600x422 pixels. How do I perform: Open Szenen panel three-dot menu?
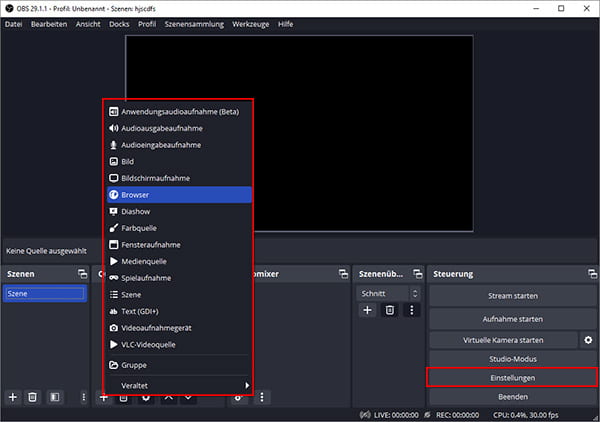[83, 397]
